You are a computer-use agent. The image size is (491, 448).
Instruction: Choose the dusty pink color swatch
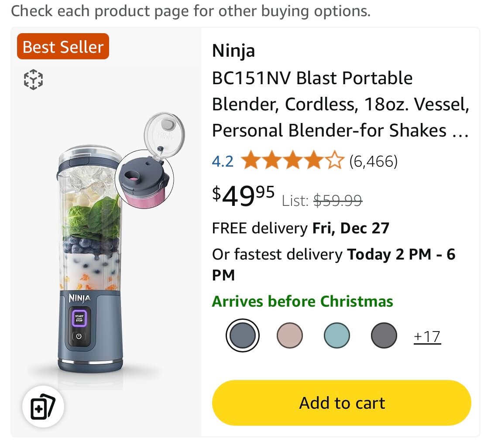[x=290, y=335]
